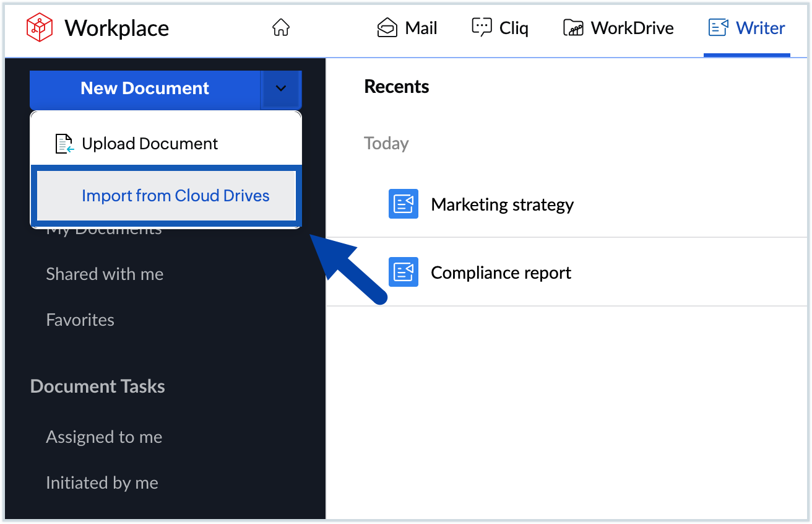Select the Writer document icon
This screenshot has height=524, width=812.
tap(718, 27)
